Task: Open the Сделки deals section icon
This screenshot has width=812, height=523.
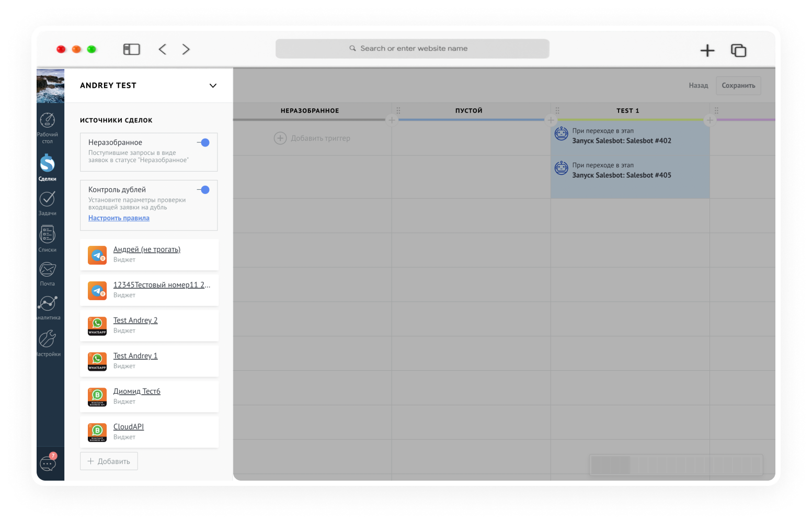Action: [x=47, y=164]
